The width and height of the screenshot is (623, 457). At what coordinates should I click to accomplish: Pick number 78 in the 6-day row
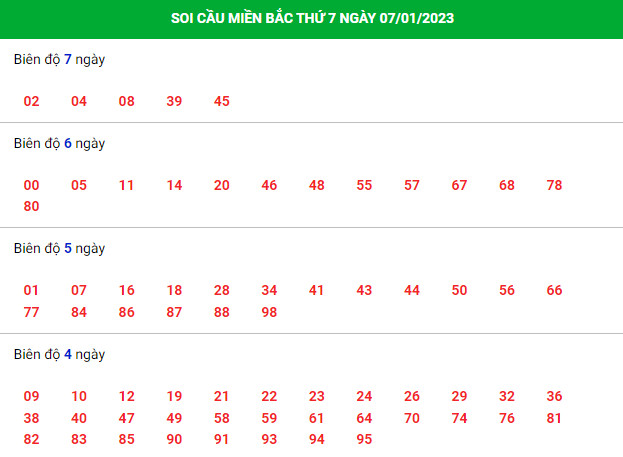(x=554, y=185)
